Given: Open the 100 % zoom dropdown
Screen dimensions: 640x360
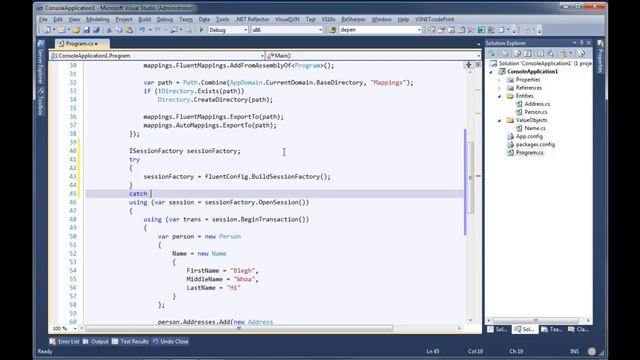Looking at the screenshot, I should 64,329.
